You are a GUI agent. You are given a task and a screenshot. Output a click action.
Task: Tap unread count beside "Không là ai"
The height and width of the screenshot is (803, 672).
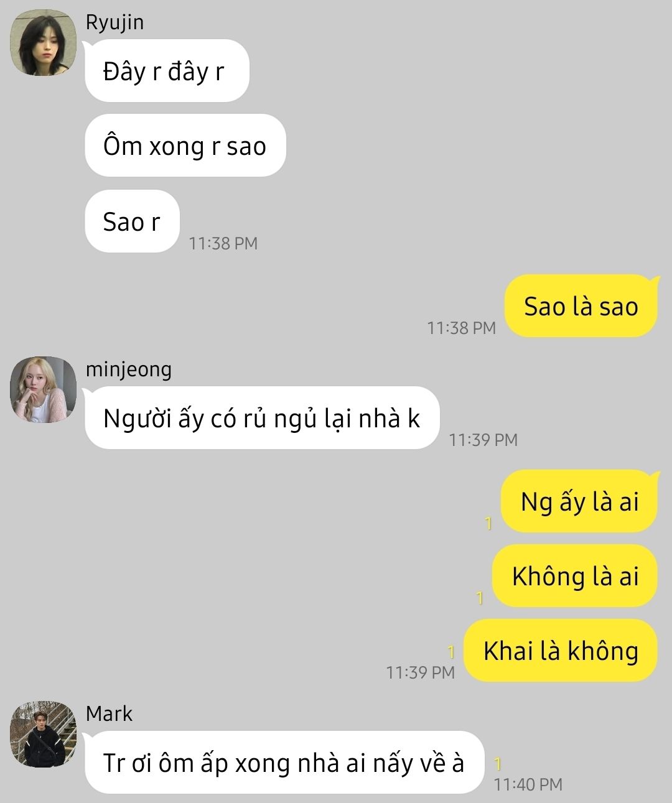pos(480,598)
